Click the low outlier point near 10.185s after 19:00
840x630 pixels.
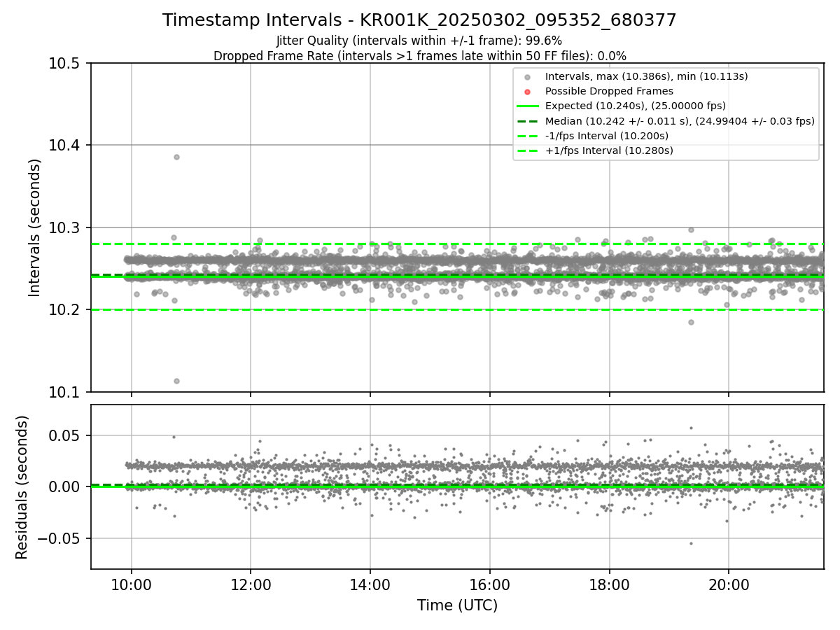tap(691, 322)
